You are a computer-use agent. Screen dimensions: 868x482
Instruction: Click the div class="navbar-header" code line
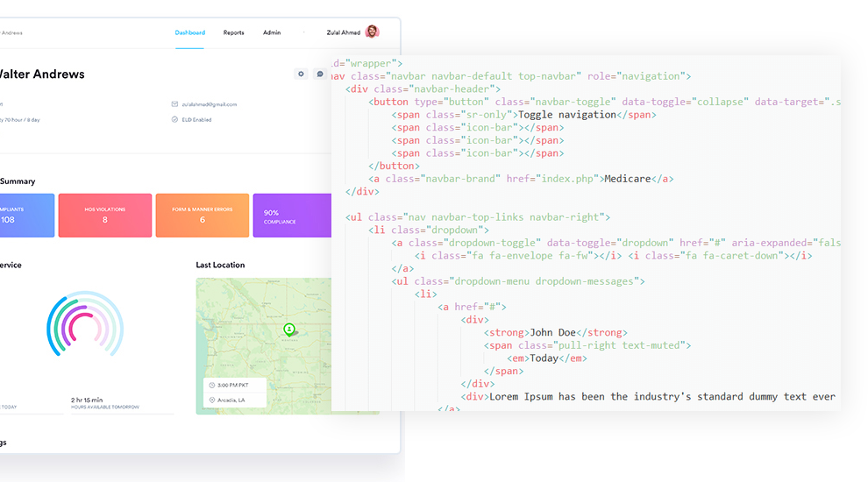(423, 89)
